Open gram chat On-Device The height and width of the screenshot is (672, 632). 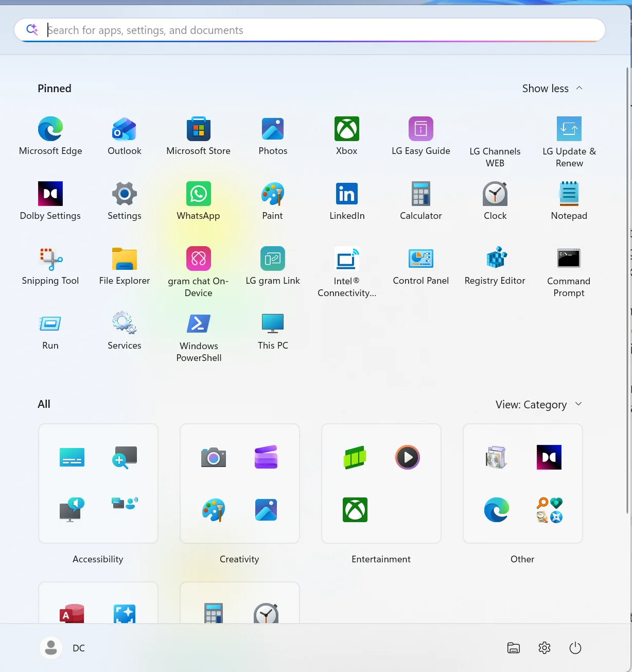coord(199,273)
